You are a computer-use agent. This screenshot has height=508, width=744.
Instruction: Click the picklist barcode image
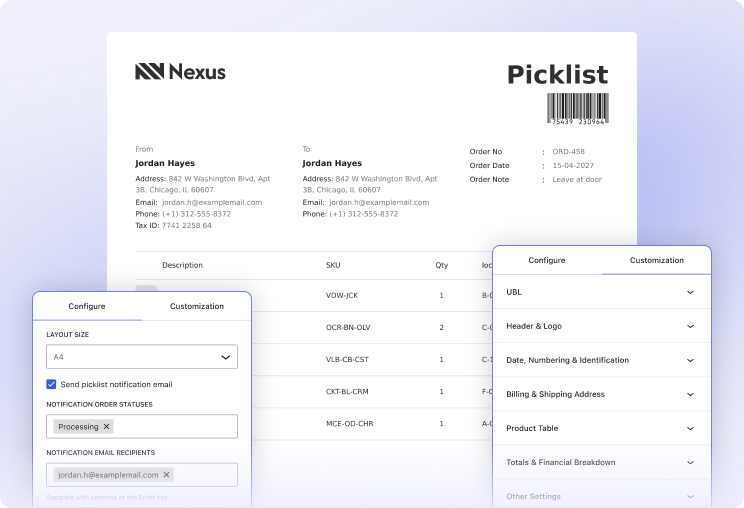pos(577,109)
